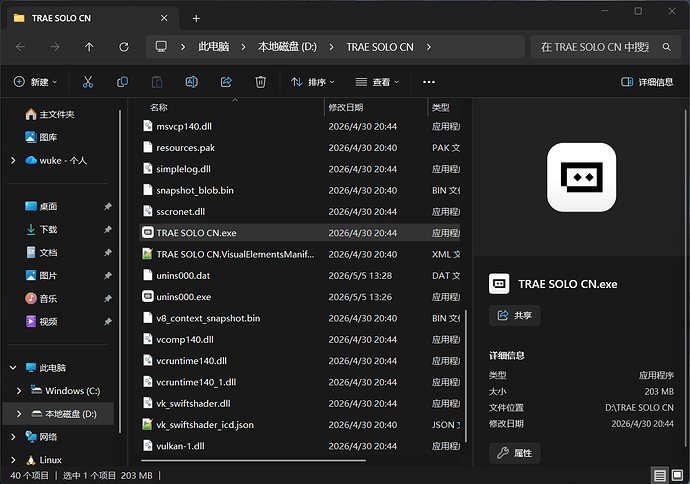Expand the wuke - 个人 OneDrive node
Screen dimensions: 690x484
[x=13, y=161]
